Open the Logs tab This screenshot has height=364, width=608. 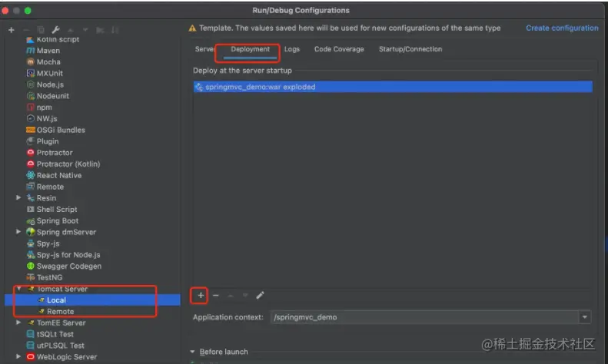(x=291, y=49)
